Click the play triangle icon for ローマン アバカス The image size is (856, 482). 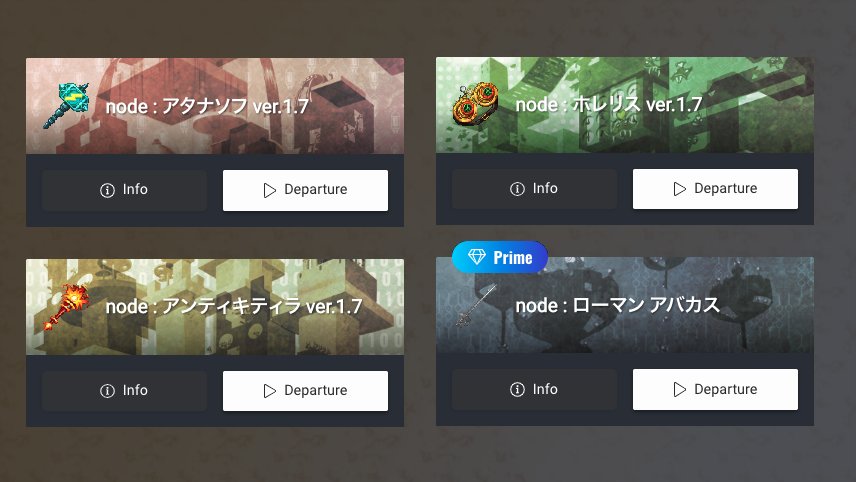pyautogui.click(x=680, y=389)
